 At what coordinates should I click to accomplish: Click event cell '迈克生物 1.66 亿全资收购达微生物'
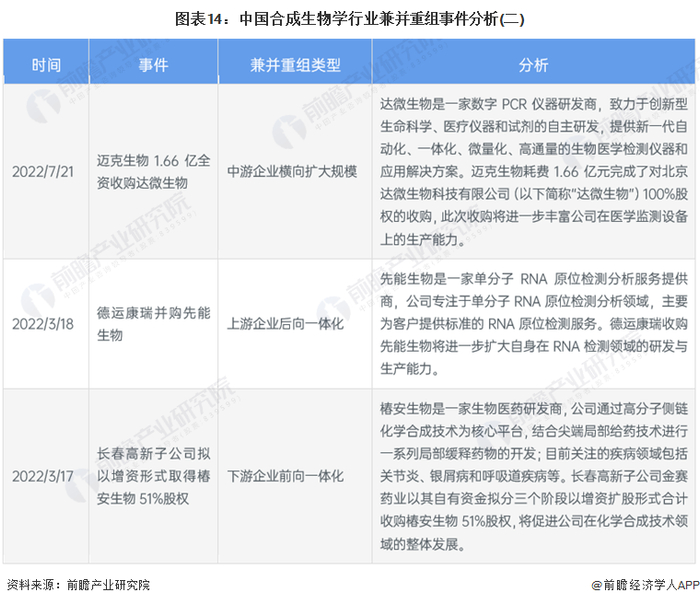point(154,171)
